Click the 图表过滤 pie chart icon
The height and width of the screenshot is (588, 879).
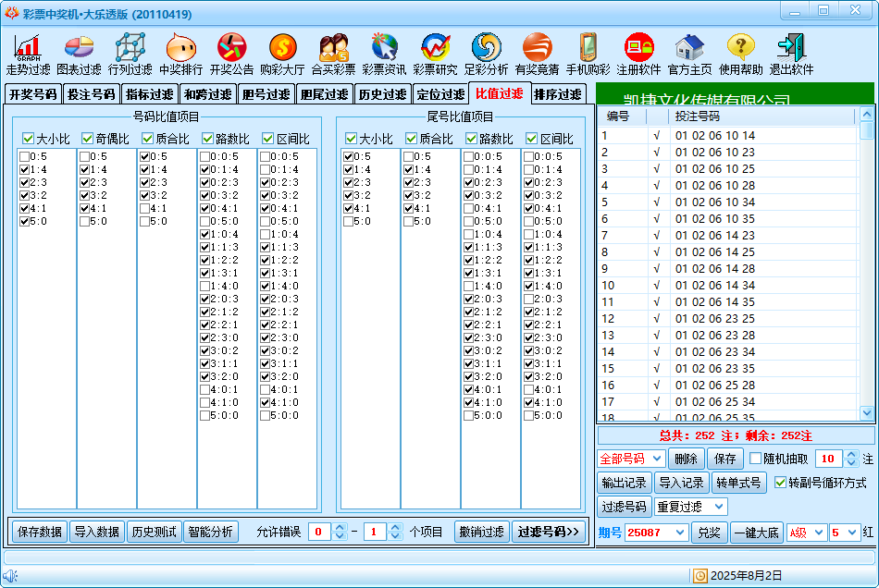pyautogui.click(x=79, y=54)
